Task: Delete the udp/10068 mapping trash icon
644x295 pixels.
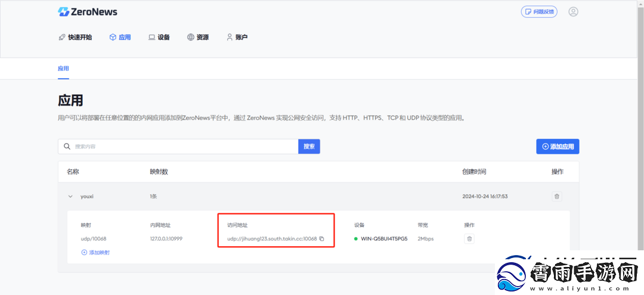Action: coord(469,239)
